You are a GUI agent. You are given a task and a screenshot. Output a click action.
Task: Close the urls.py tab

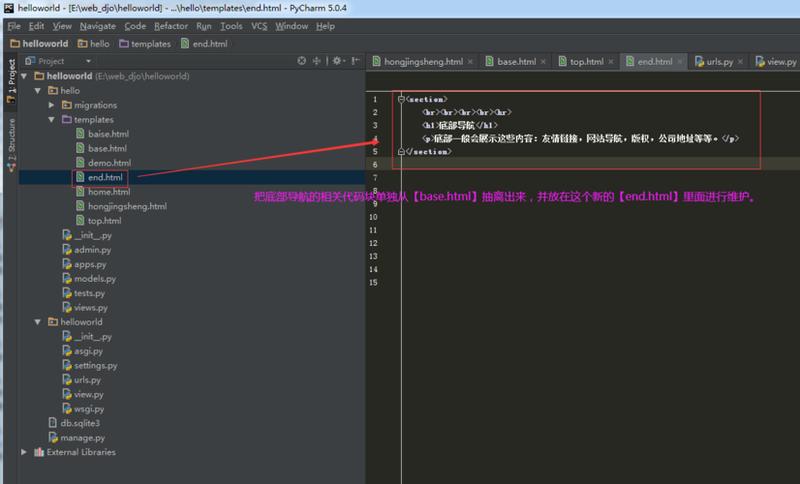[x=740, y=62]
